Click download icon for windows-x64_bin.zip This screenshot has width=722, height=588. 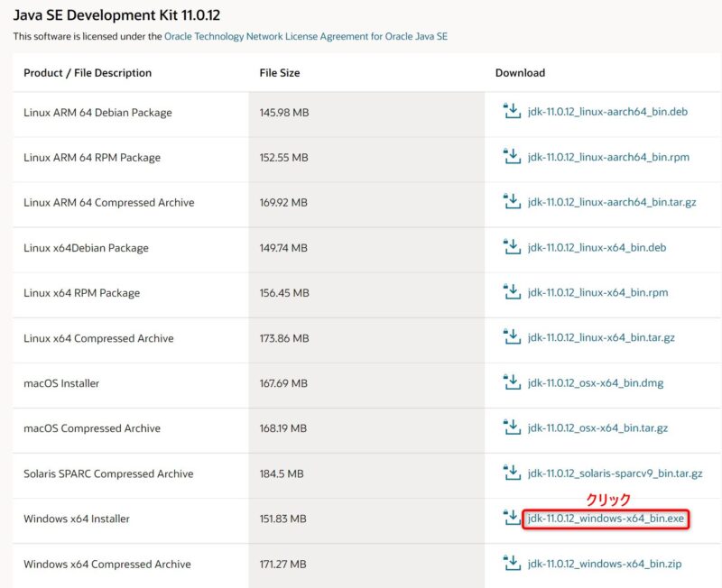tap(512, 563)
